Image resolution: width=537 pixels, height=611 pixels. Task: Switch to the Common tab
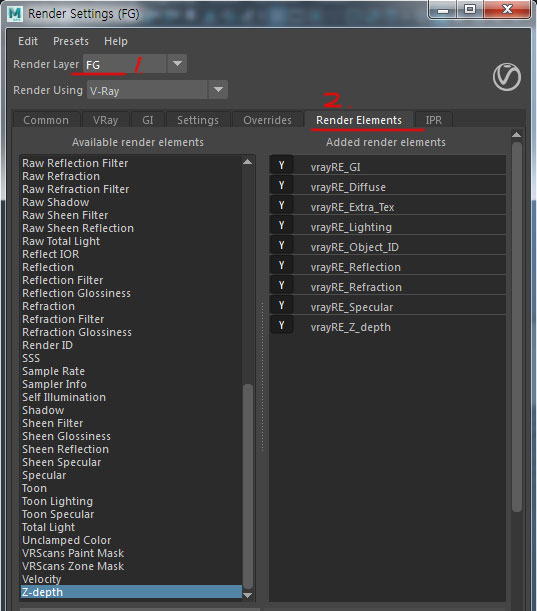pyautogui.click(x=46, y=120)
